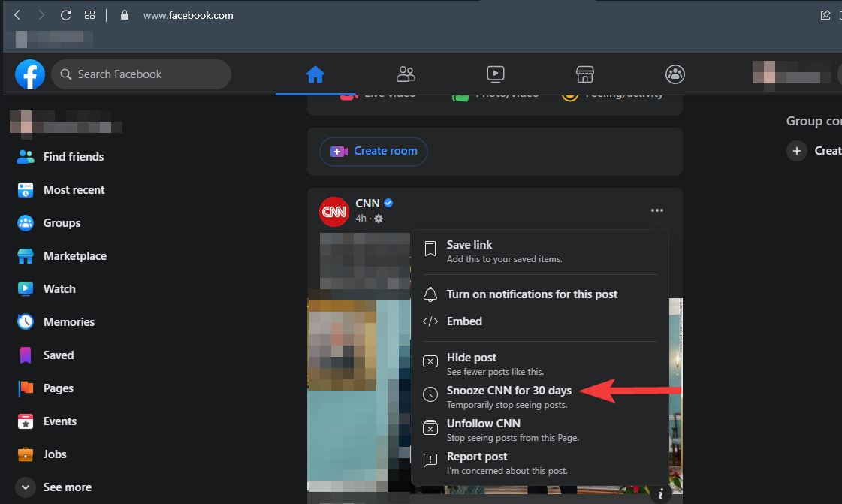Open Find friends in left sidebar

(x=73, y=157)
